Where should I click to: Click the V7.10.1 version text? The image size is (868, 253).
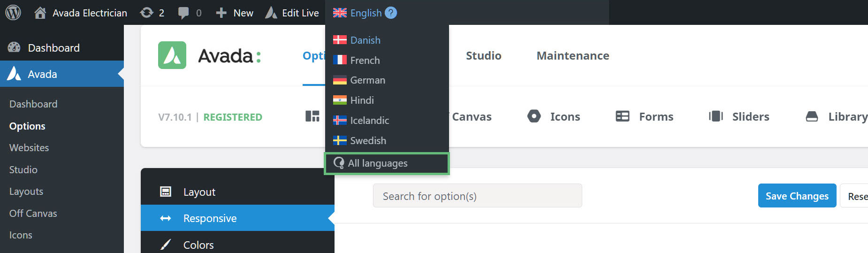pos(175,117)
